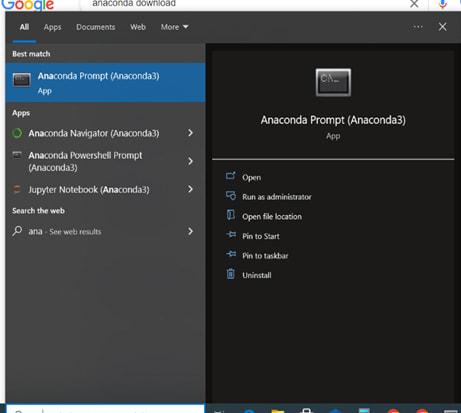Click the Uninstall trash can icon
Viewport: 461px width, 413px height.
point(231,274)
